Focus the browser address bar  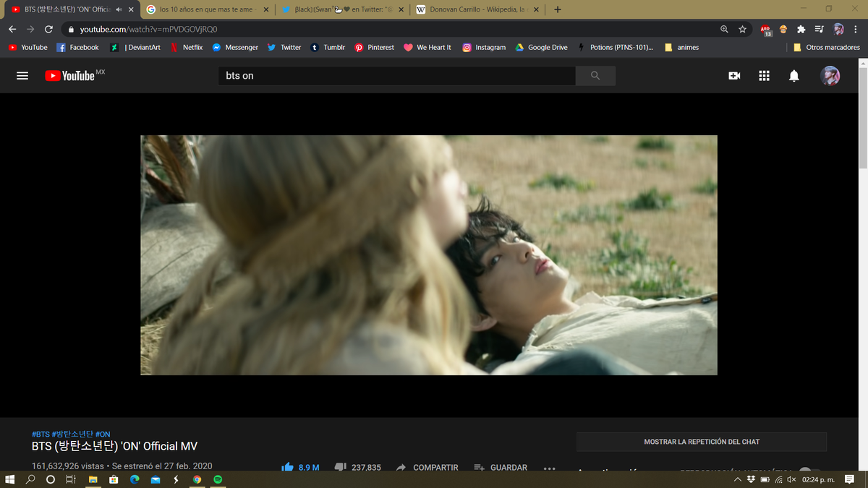tap(391, 29)
